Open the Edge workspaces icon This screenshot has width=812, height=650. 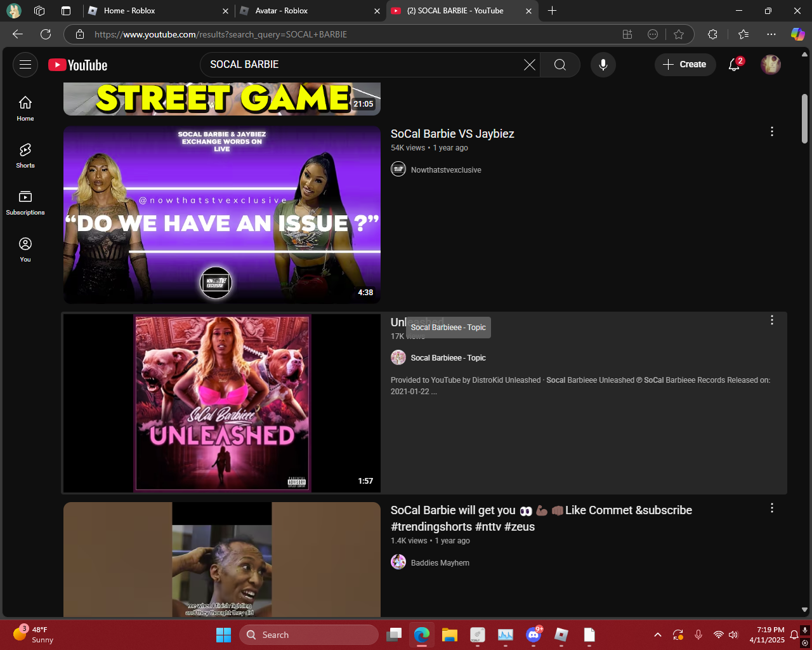[39, 11]
